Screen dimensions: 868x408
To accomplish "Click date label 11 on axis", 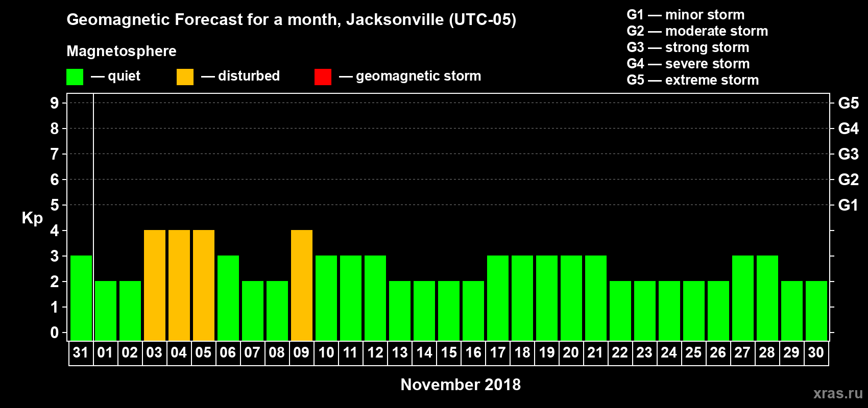I will tap(350, 352).
